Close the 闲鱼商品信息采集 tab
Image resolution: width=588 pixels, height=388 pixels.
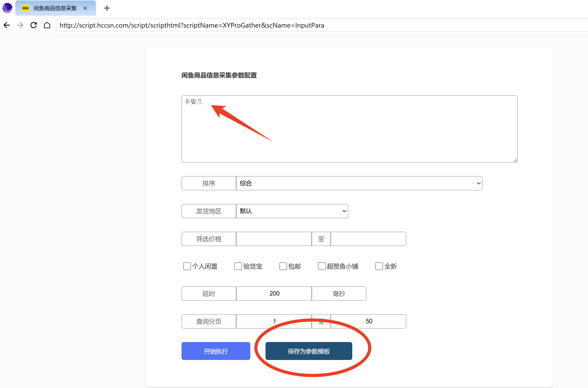85,8
